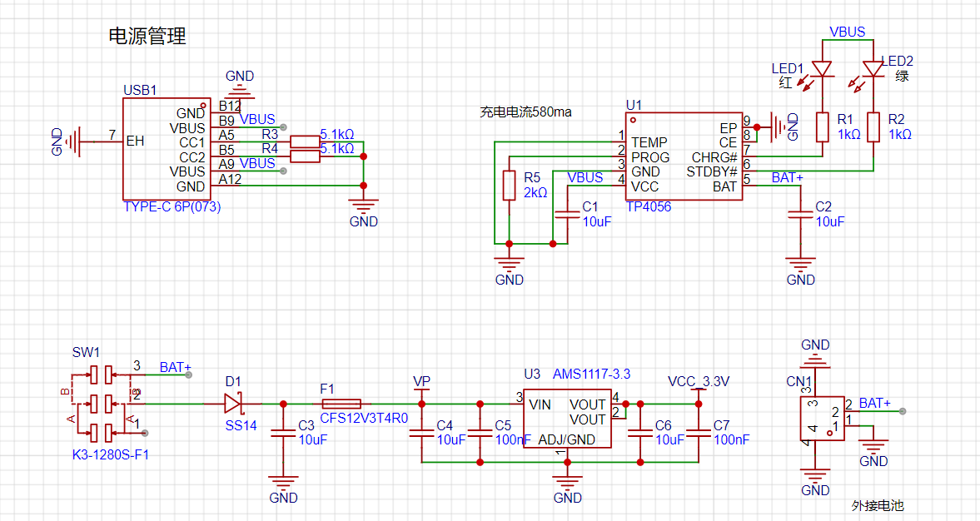Click the EH pin name on USB1
This screenshot has width=980, height=521.
point(135,141)
